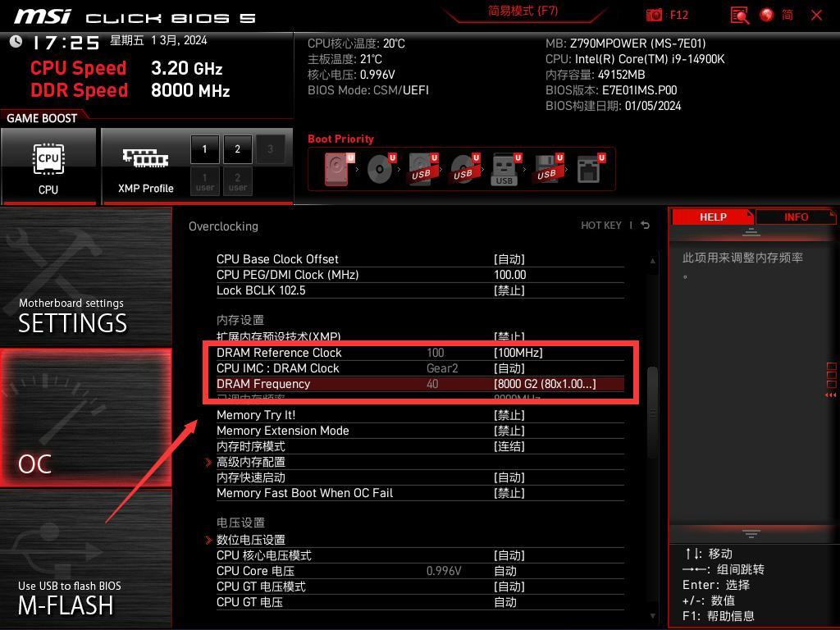Select the USB hard disk boot icon

point(422,169)
